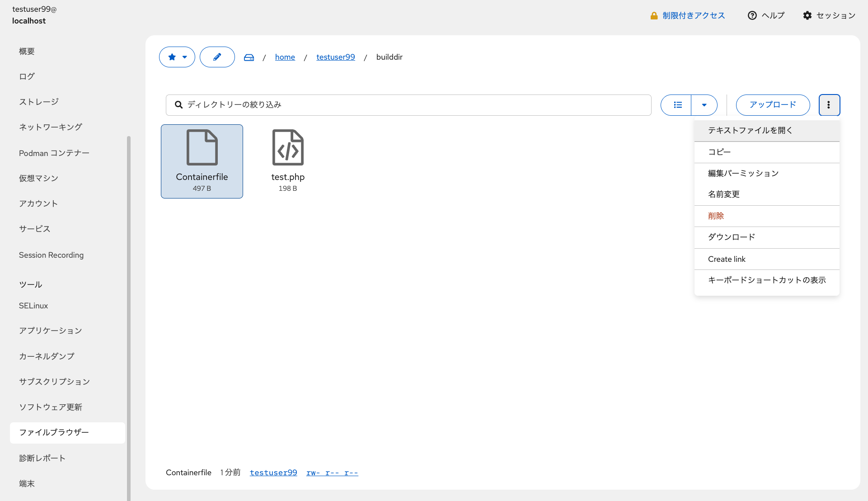Click the hard drive root directory icon
The height and width of the screenshot is (501, 868).
coord(249,57)
